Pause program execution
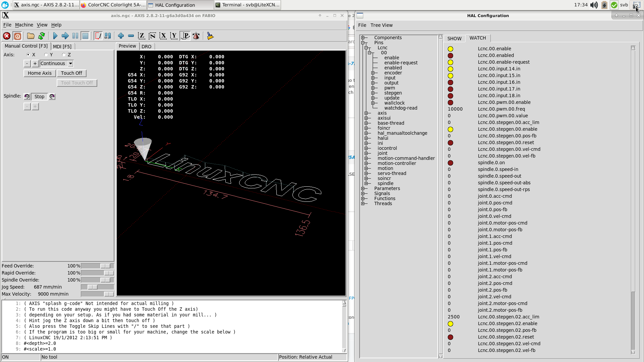 (75, 36)
